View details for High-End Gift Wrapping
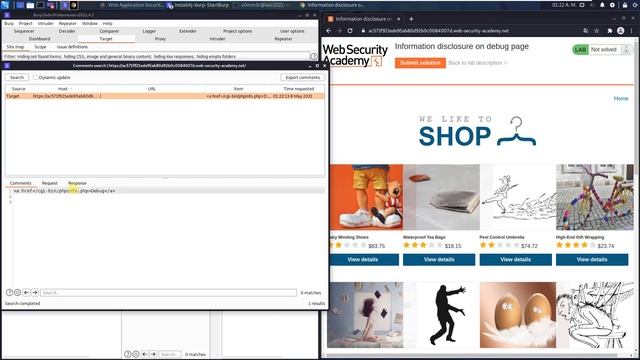 click(x=592, y=260)
